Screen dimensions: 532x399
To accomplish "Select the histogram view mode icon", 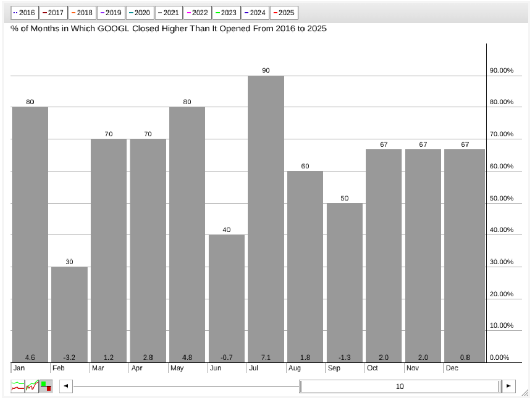I will pos(46,387).
